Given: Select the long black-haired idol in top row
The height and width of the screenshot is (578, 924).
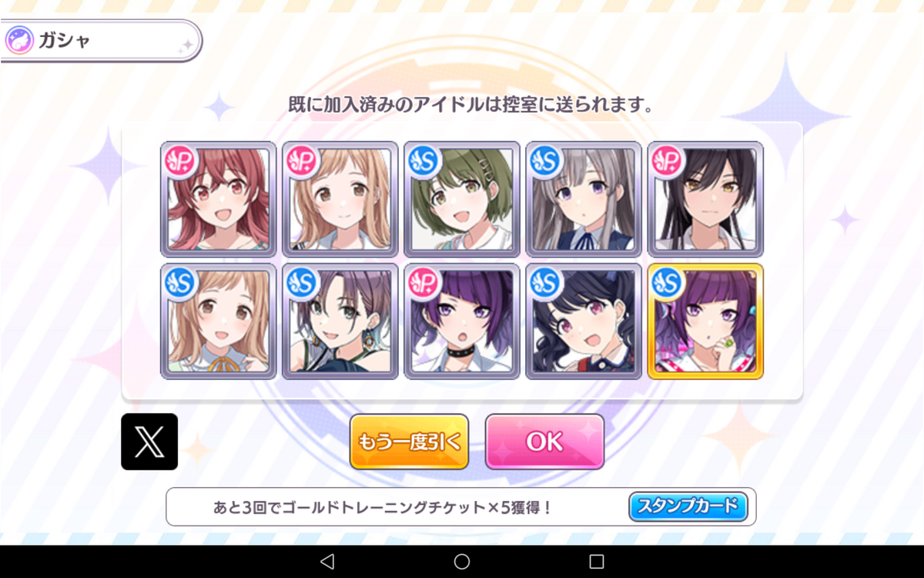Looking at the screenshot, I should 705,199.
